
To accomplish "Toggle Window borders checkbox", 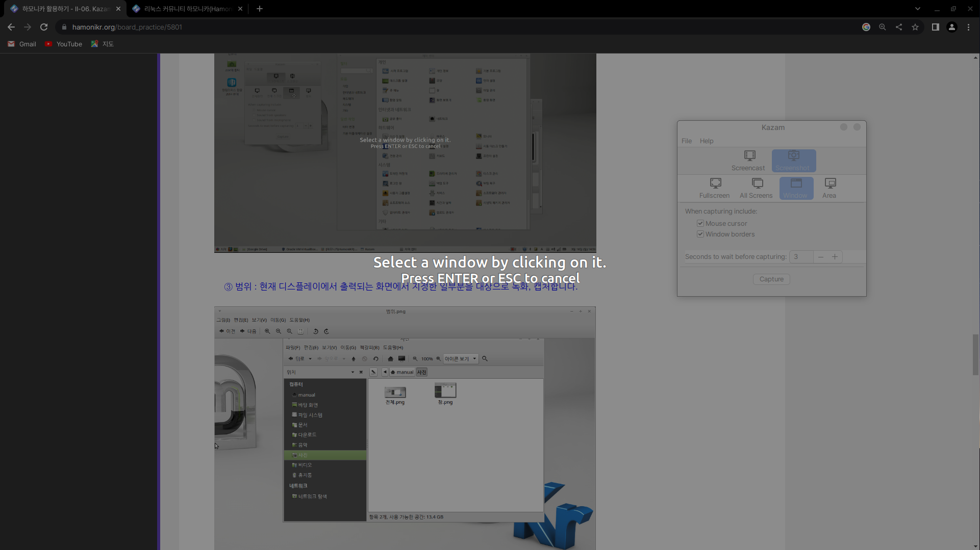I will (x=700, y=234).
